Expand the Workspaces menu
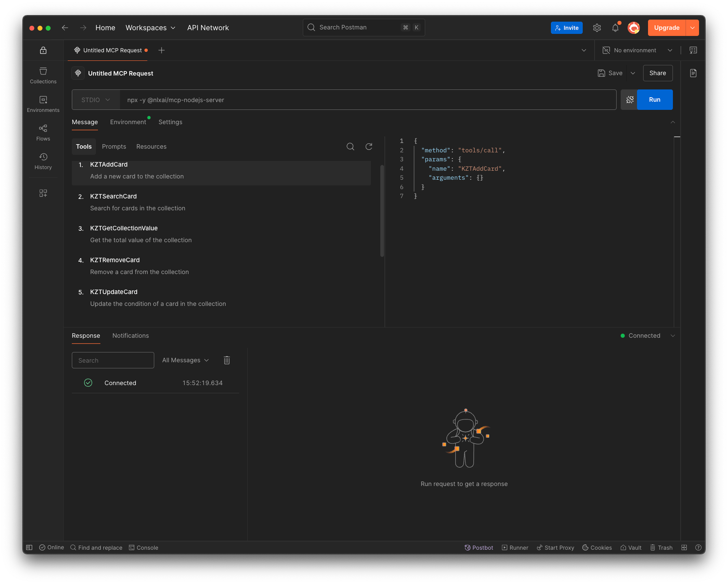Image resolution: width=728 pixels, height=584 pixels. 151,28
